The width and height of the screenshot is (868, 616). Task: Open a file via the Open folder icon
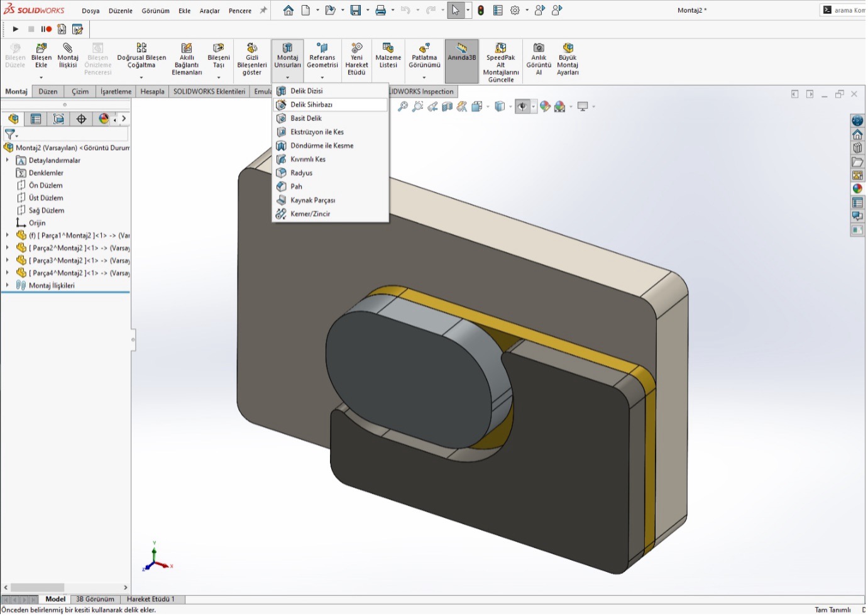coord(330,11)
